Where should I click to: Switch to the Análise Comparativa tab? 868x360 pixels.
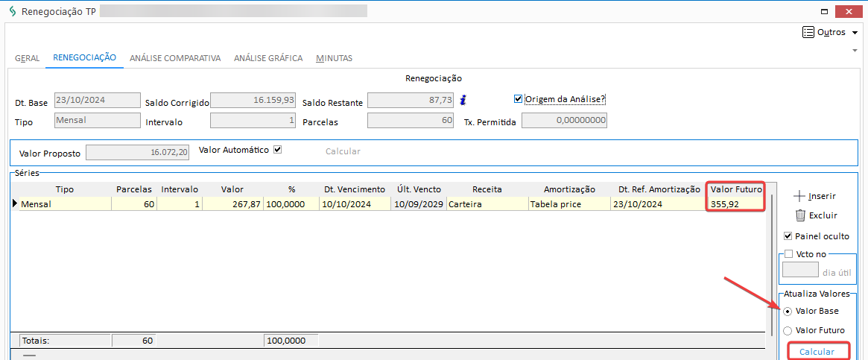(x=175, y=58)
